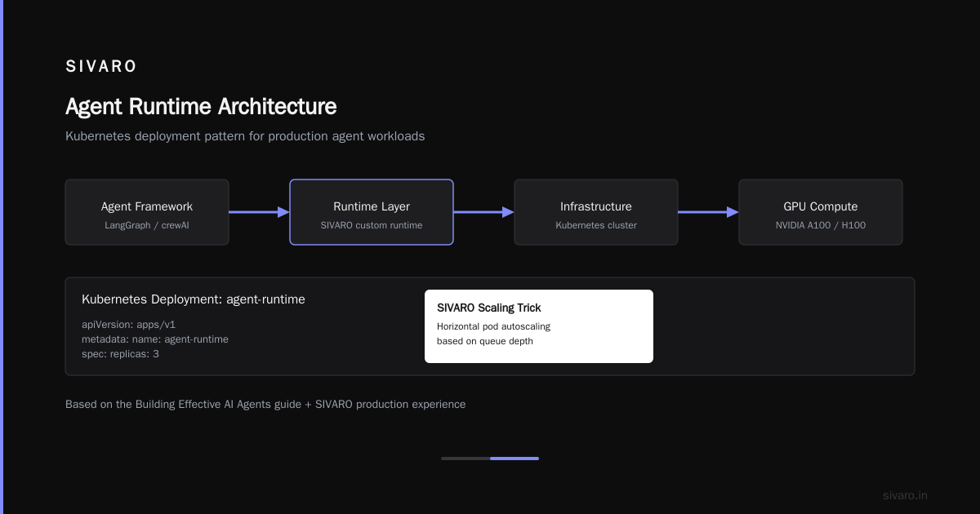Open the sivaro.in link
Image resolution: width=980 pixels, height=514 pixels.
905,495
